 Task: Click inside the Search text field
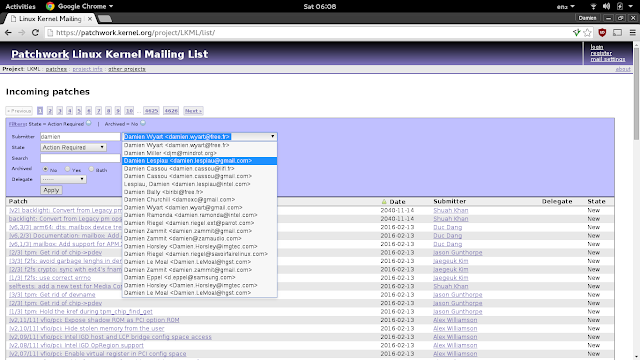[80, 158]
